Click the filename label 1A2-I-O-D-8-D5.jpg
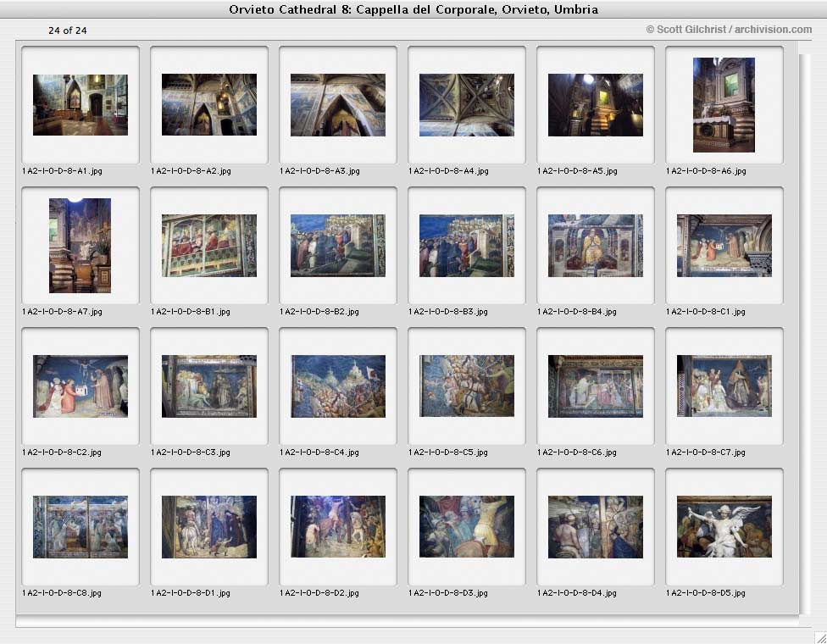The image size is (827, 644). click(x=705, y=593)
